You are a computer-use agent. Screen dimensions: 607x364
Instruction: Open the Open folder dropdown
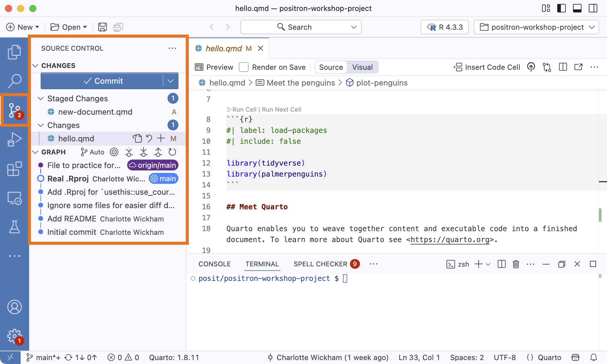(69, 27)
